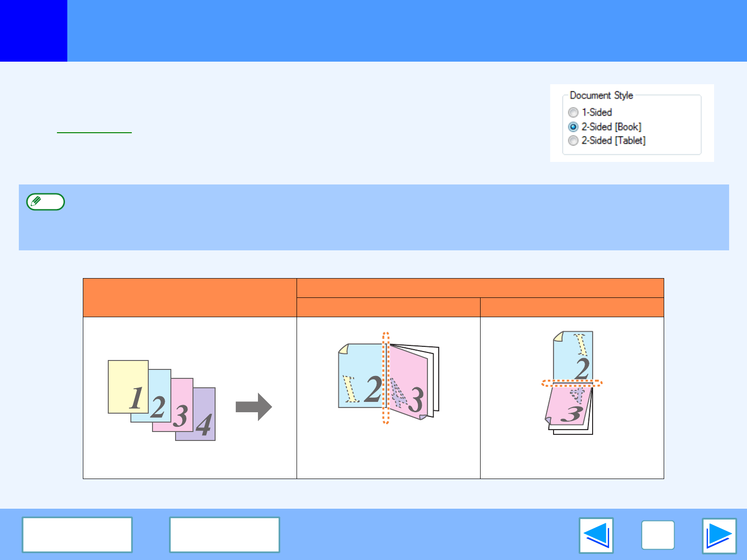The image size is (747, 560).
Task: Select the 2-Sided [Book] option
Action: pos(573,127)
